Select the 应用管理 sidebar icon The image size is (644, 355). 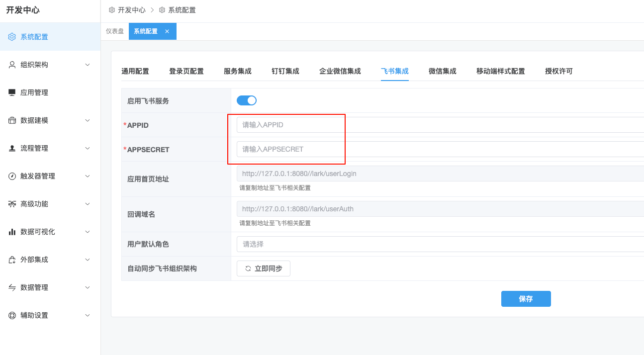[x=11, y=92]
